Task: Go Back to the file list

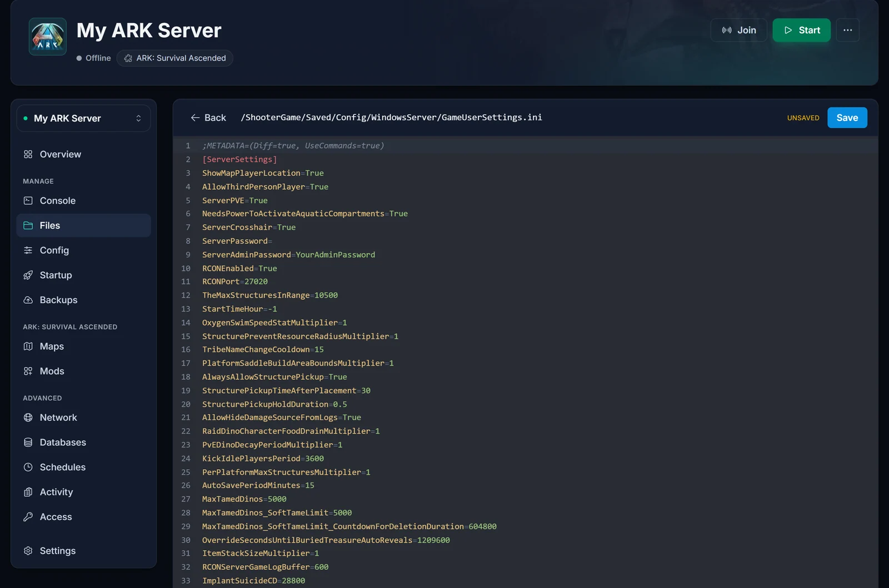Action: (208, 118)
